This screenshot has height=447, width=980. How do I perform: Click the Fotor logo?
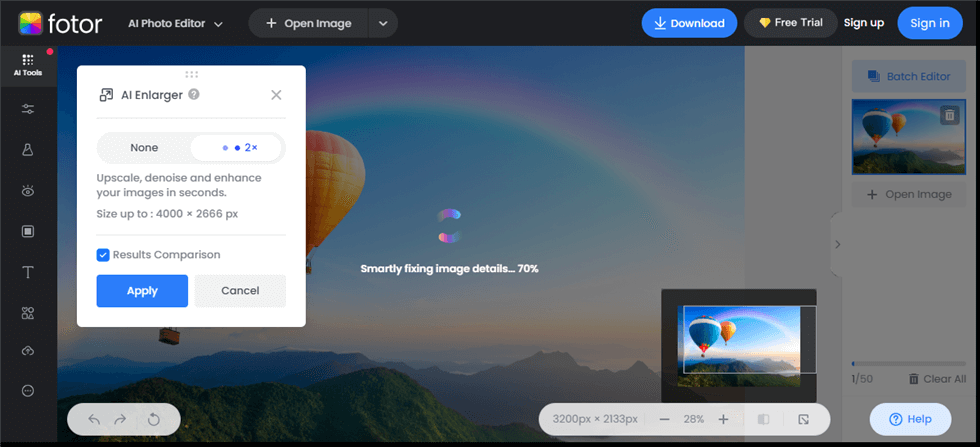[x=60, y=24]
